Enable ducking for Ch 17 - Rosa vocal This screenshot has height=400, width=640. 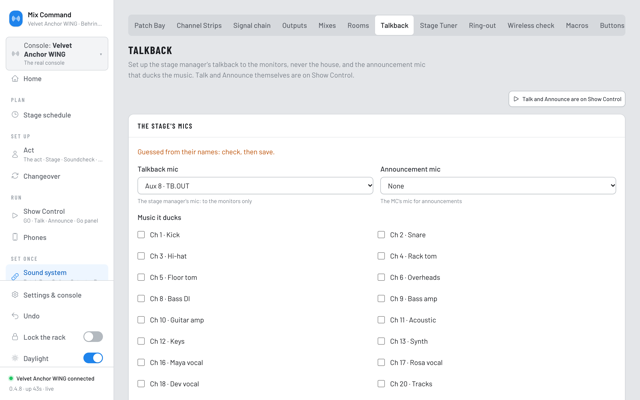[381, 362]
